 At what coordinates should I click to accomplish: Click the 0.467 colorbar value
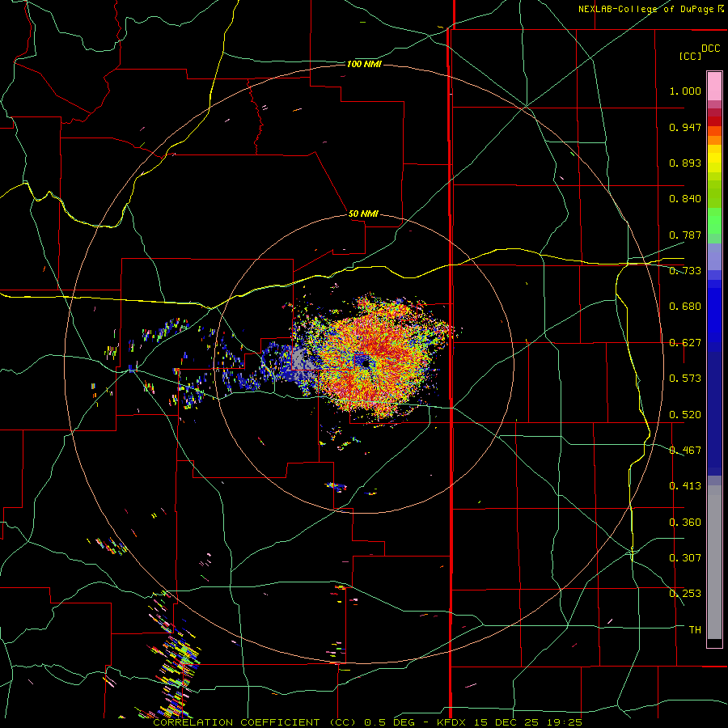point(685,451)
